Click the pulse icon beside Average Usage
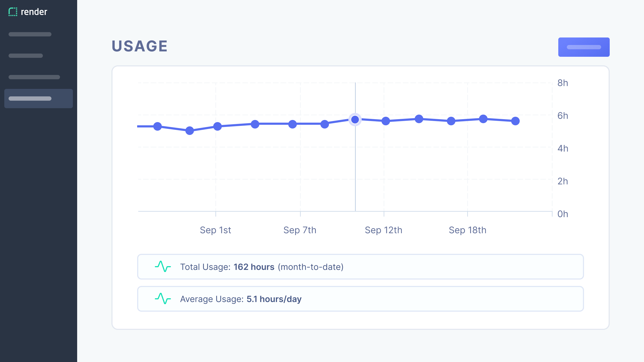This screenshot has height=362, width=644. coord(163,299)
